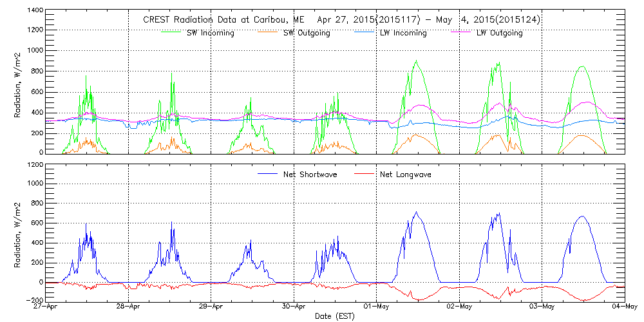Select the LW Outgoing legend label
Viewport: 644px width, 322px height.
(x=498, y=33)
